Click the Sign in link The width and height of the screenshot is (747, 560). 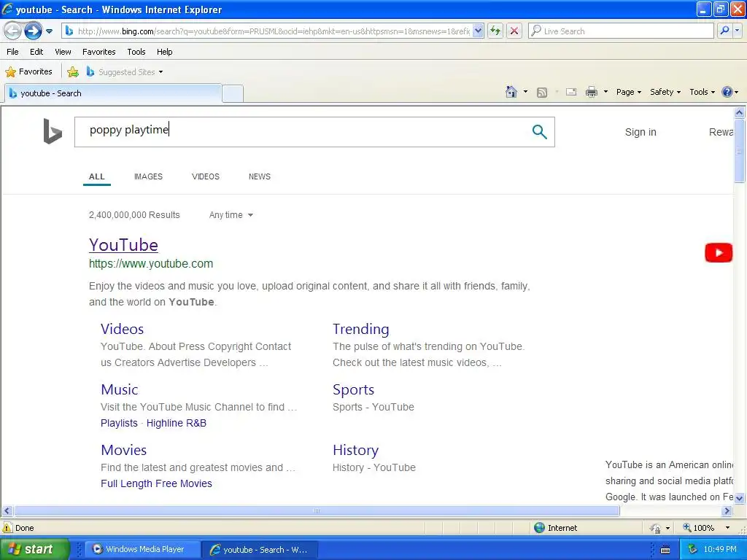pyautogui.click(x=640, y=133)
